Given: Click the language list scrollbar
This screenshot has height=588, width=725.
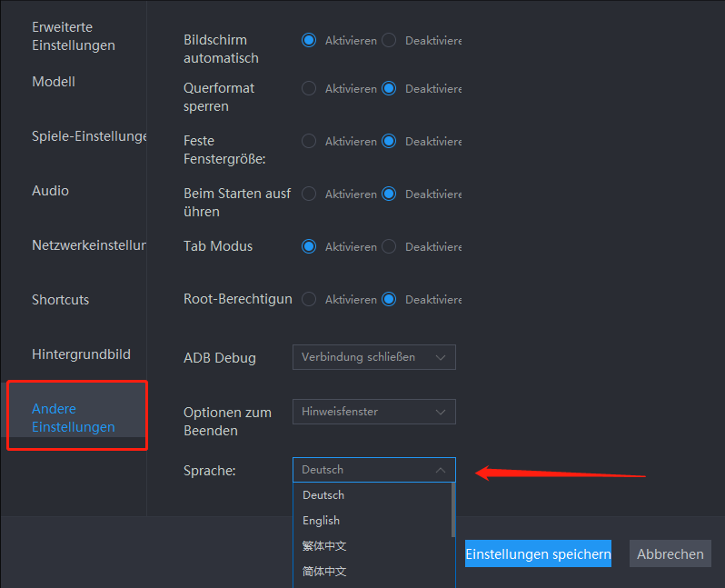Looking at the screenshot, I should click(453, 510).
